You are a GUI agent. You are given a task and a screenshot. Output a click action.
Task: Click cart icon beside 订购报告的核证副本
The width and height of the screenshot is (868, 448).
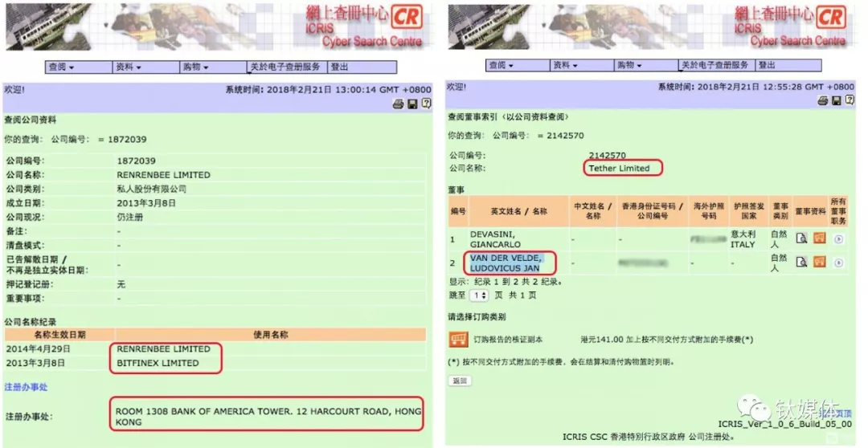458,340
